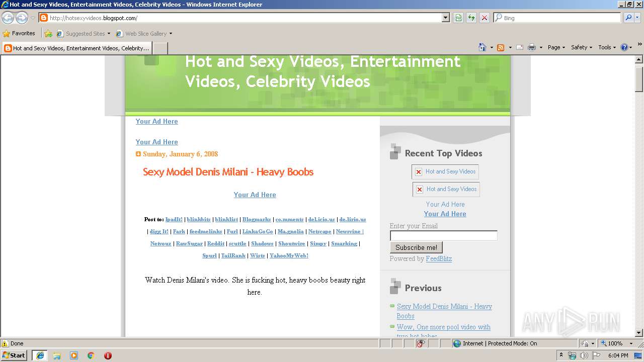Click the Bing search box
This screenshot has width=644, height=362.
click(557, 18)
